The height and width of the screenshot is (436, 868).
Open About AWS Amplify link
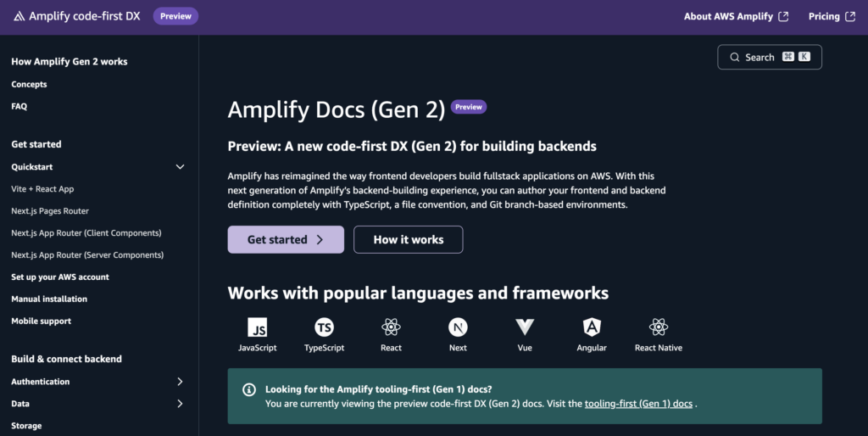pos(736,17)
